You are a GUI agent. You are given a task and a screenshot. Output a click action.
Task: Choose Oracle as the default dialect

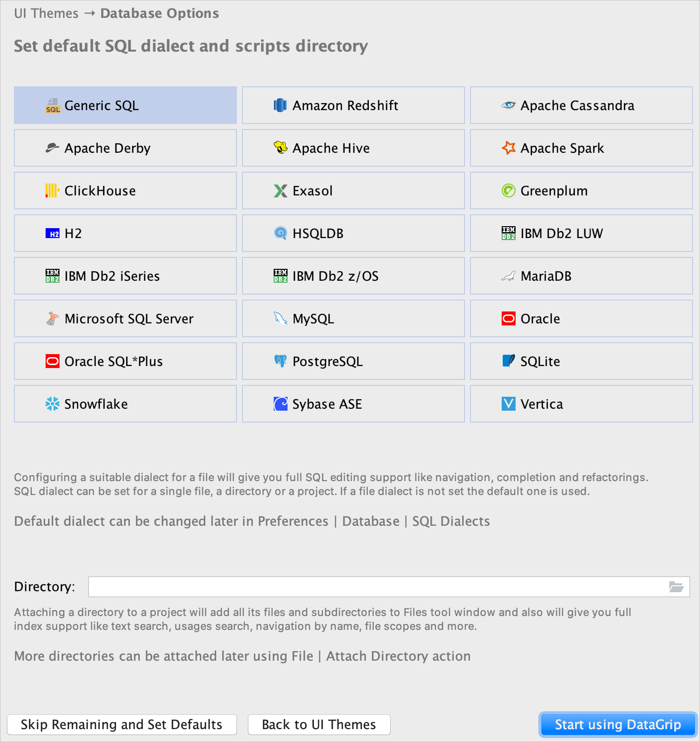(581, 318)
